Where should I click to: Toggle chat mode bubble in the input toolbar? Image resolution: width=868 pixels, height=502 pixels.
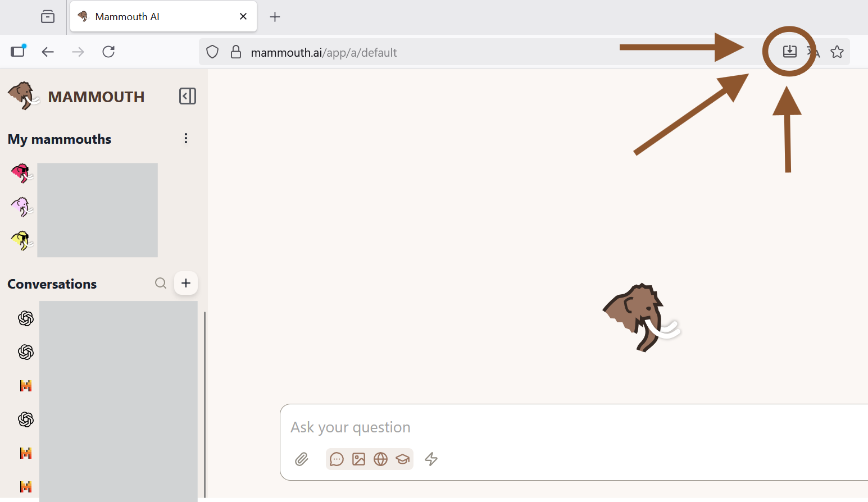click(x=337, y=459)
